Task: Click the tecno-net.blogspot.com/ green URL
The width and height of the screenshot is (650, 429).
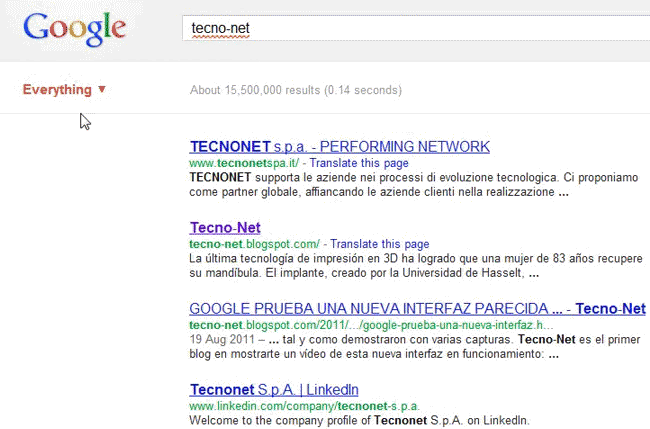Action: point(255,244)
